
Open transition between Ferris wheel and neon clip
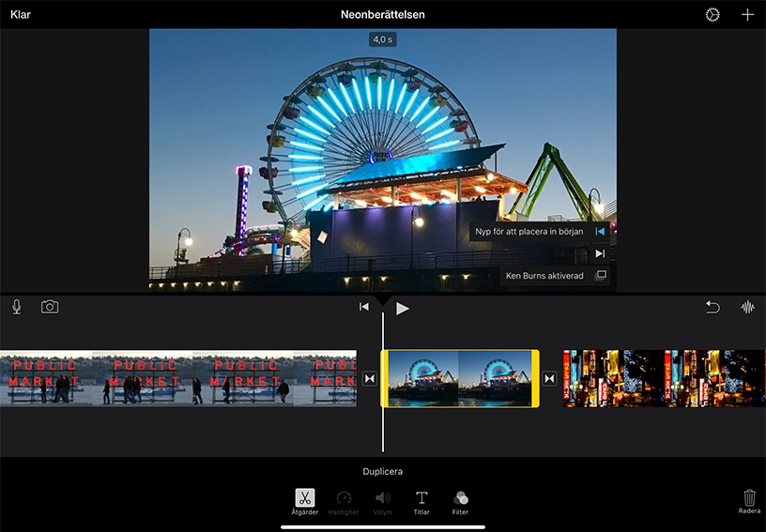coord(549,379)
